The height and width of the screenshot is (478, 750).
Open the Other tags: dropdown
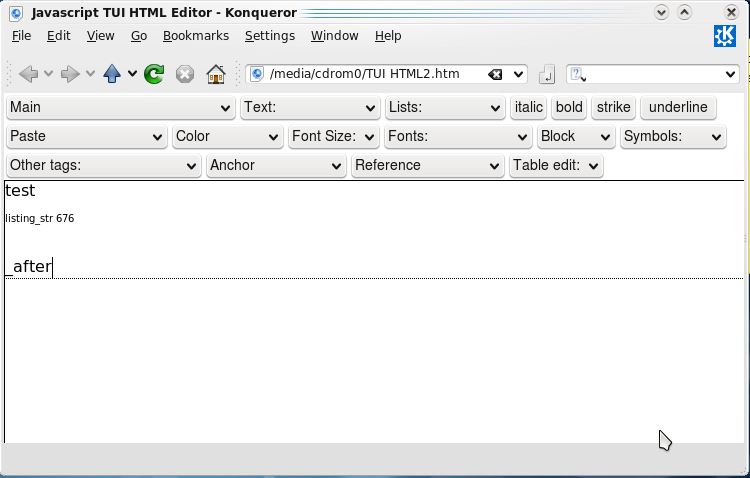104,166
